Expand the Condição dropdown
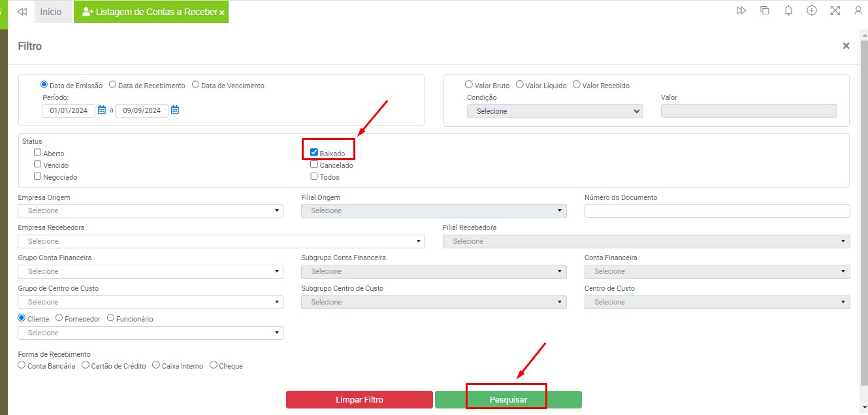This screenshot has width=868, height=415. pos(555,111)
